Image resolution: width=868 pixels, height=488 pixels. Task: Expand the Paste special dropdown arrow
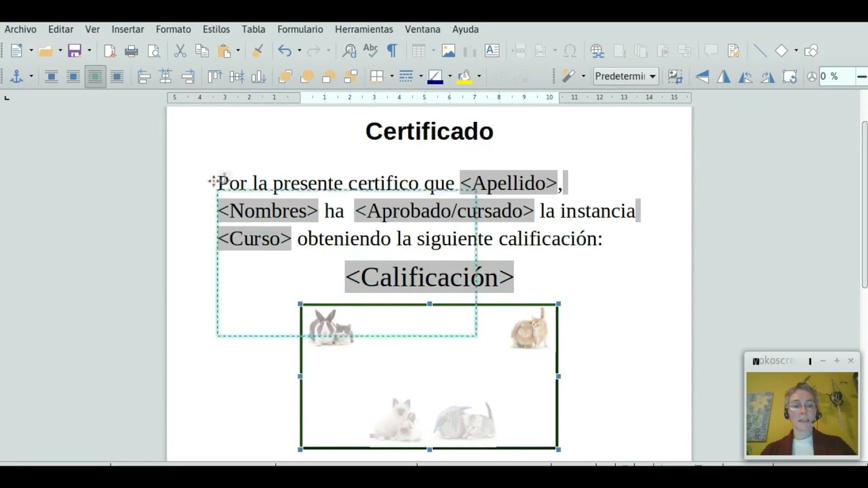point(238,51)
